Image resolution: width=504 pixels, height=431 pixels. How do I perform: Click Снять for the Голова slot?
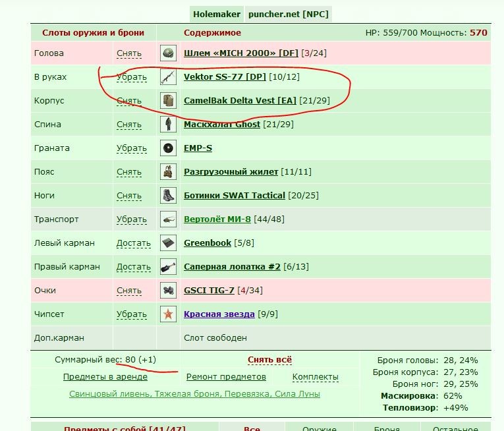coord(129,53)
